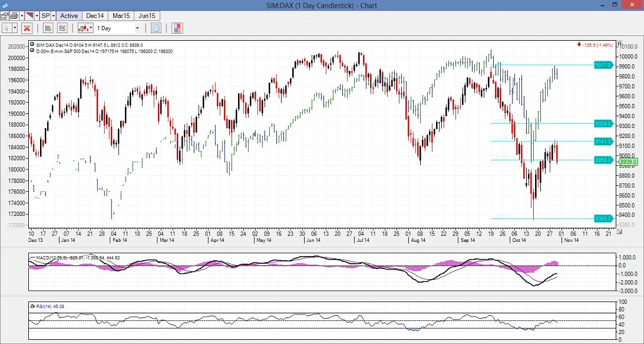The width and height of the screenshot is (644, 344).
Task: Click the SIM:DAX Dec14 OHLC legend text
Action: 90,45
